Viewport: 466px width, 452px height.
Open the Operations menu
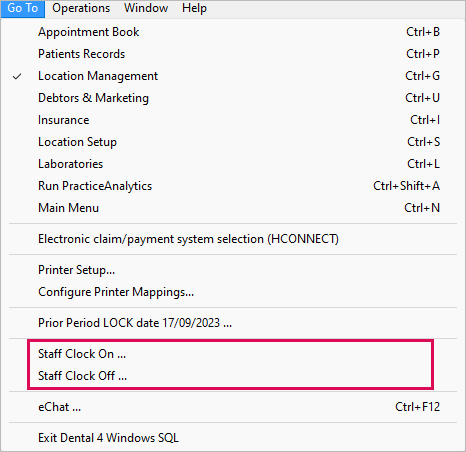(x=81, y=8)
